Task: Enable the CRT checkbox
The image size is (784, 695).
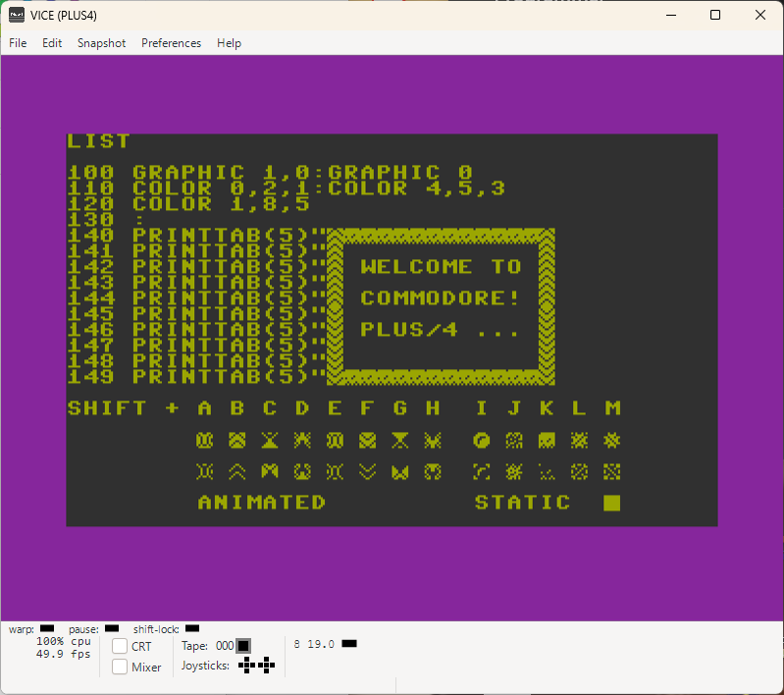Action: (x=120, y=646)
